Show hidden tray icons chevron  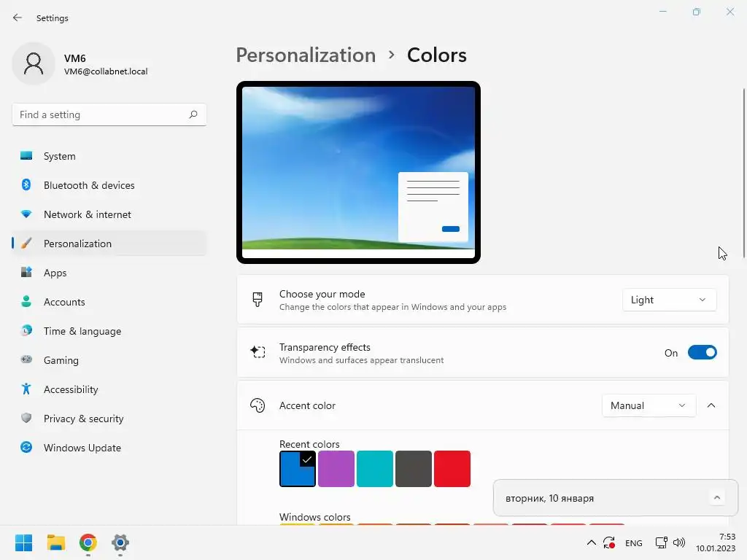click(591, 542)
